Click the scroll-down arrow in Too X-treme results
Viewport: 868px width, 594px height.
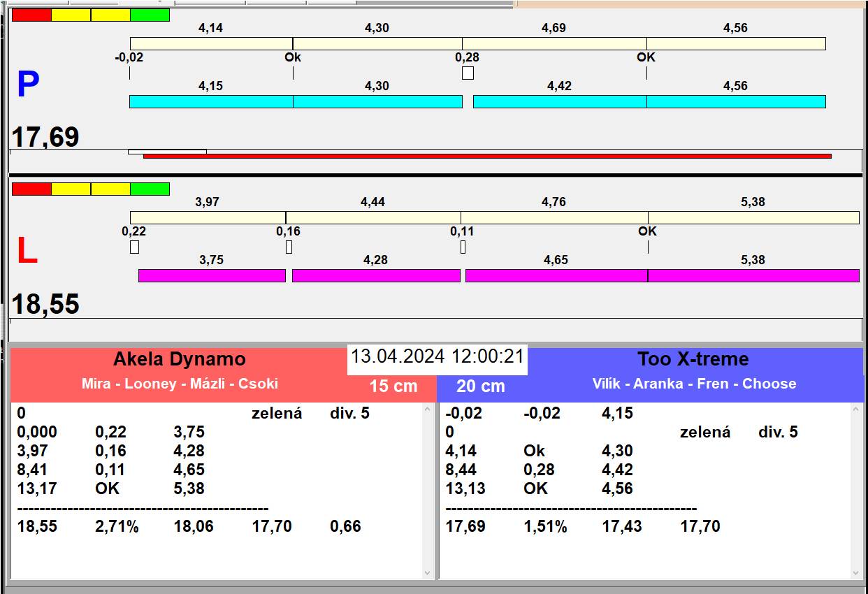click(x=856, y=573)
